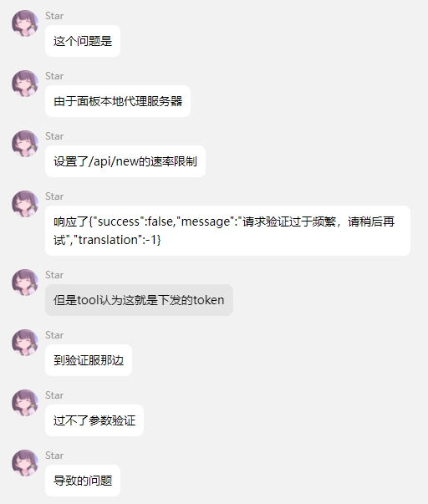
Task: Select the 导致的问题 message bubble
Action: [83, 481]
